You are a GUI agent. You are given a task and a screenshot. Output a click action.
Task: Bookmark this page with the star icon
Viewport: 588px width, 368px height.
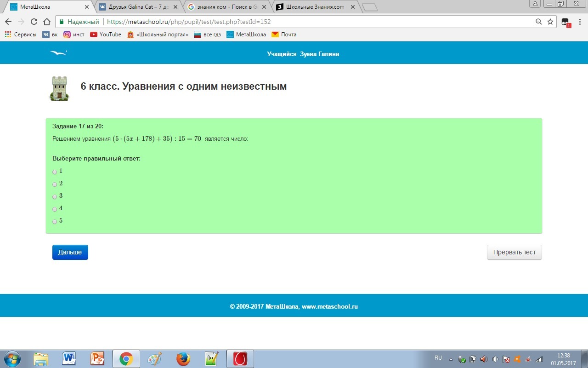550,22
